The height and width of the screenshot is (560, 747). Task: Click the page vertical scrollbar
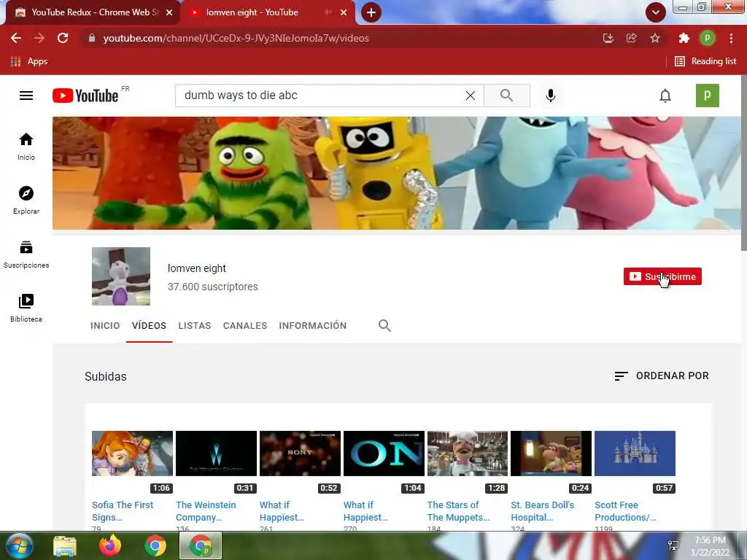click(744, 162)
